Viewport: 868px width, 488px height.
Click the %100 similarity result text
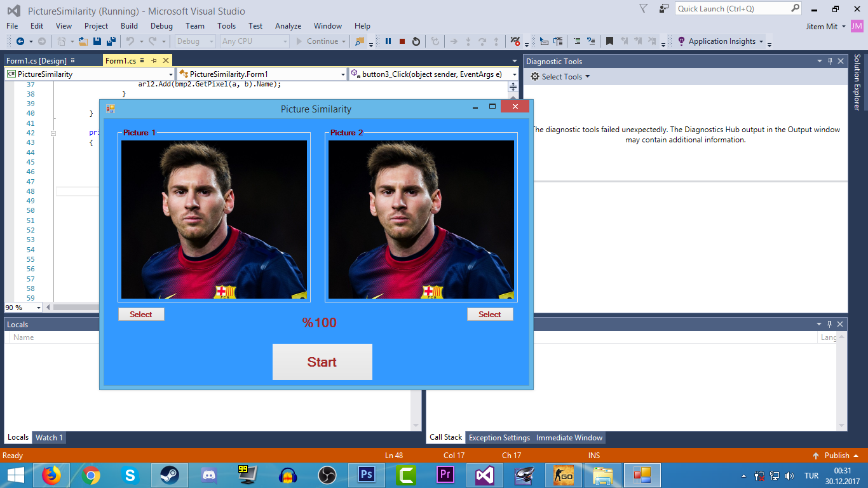320,323
